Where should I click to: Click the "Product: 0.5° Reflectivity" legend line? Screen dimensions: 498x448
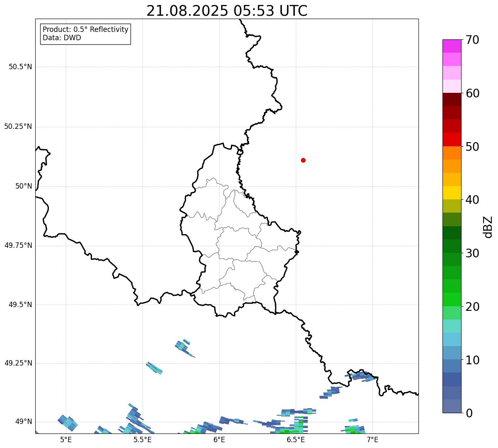(x=85, y=30)
